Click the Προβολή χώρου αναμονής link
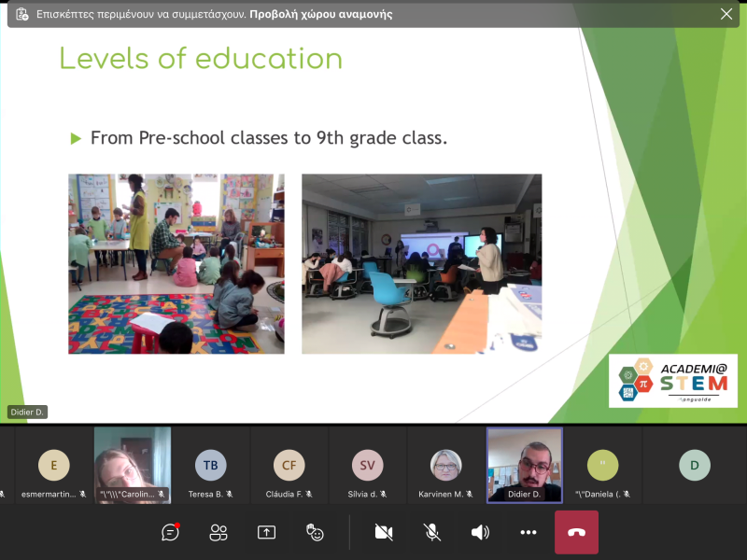This screenshot has width=747, height=560. point(320,14)
